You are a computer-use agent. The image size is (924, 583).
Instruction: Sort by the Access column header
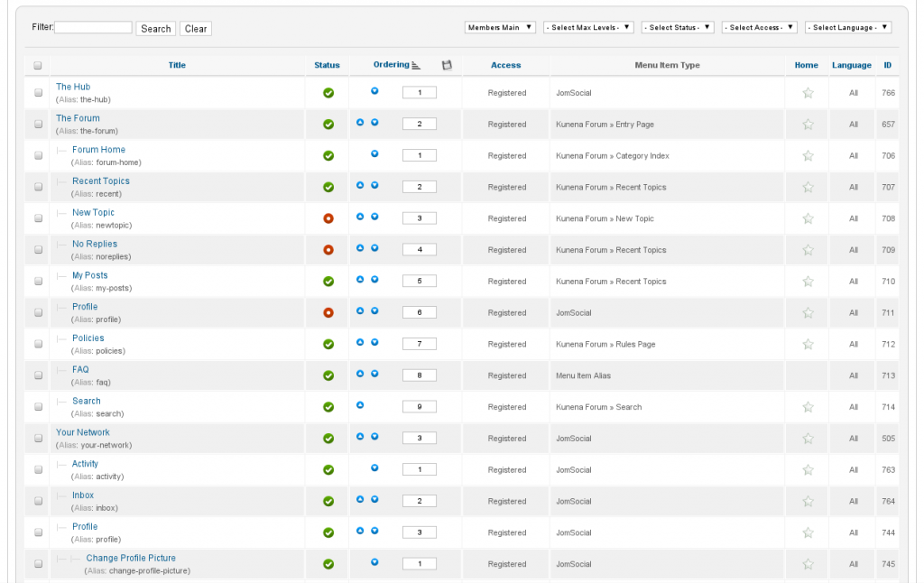pos(505,65)
